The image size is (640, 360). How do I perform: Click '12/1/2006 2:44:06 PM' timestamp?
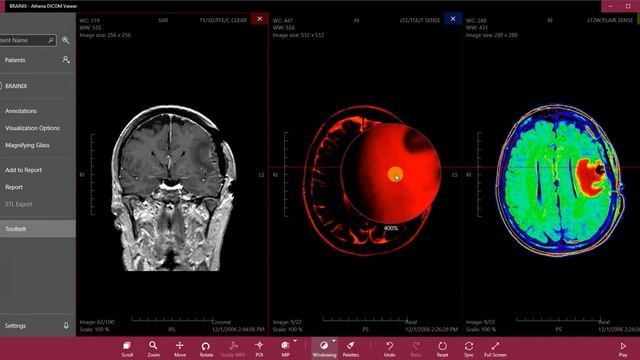238,329
